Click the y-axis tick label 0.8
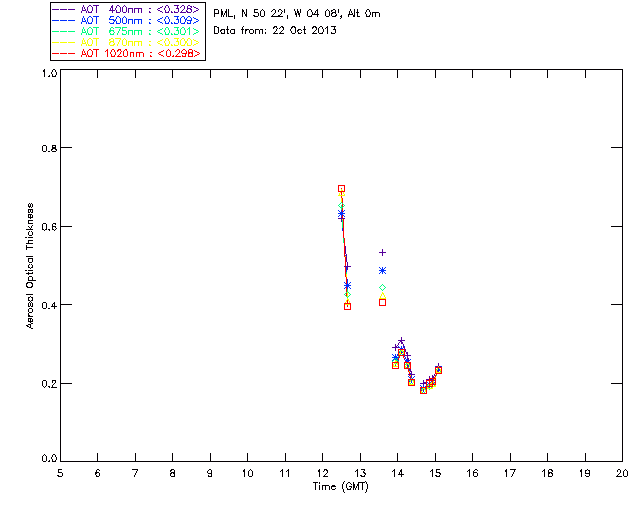This screenshot has height=512, width=640. [x=49, y=148]
